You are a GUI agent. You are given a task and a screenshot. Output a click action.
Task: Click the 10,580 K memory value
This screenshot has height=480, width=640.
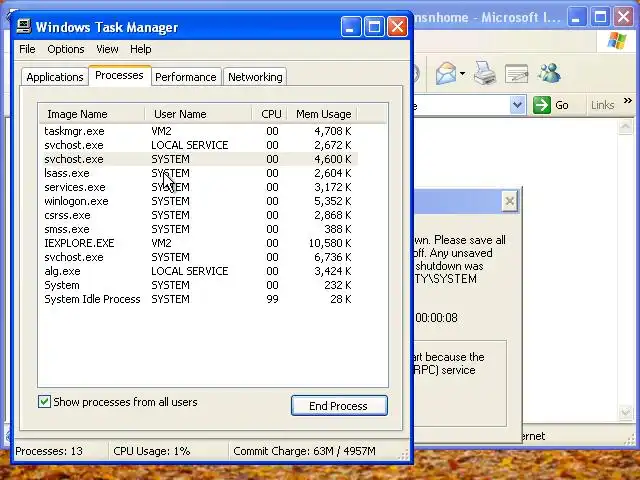(330, 243)
